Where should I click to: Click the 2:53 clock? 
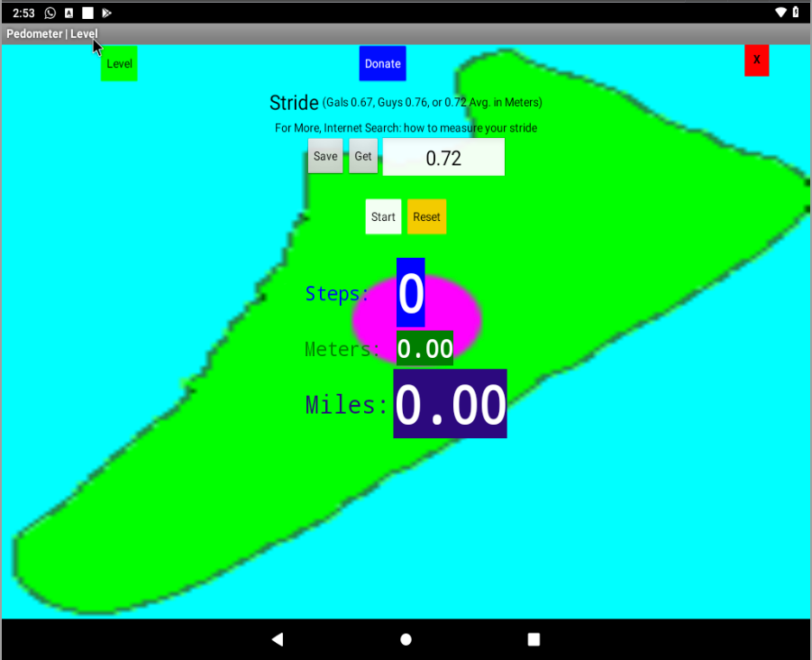[x=23, y=13]
